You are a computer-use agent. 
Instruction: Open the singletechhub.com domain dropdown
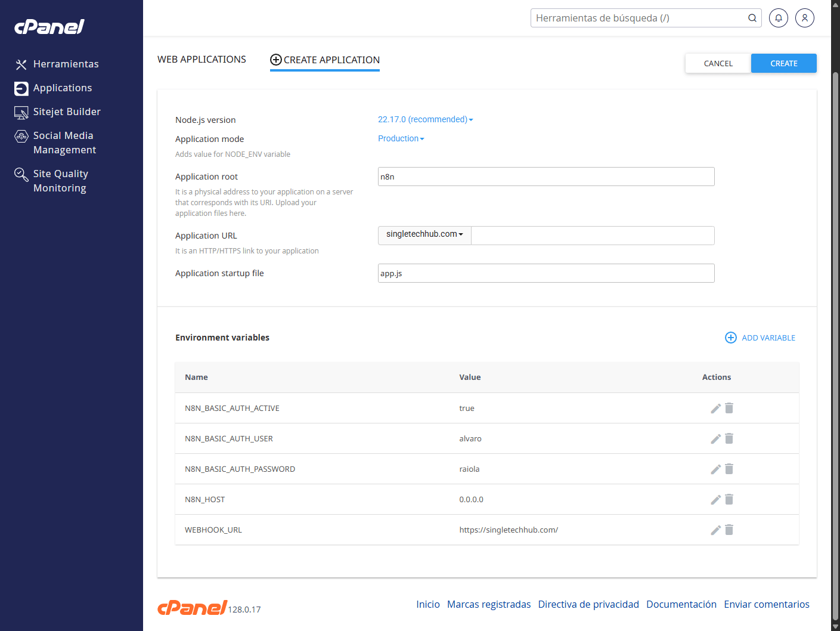click(x=424, y=234)
